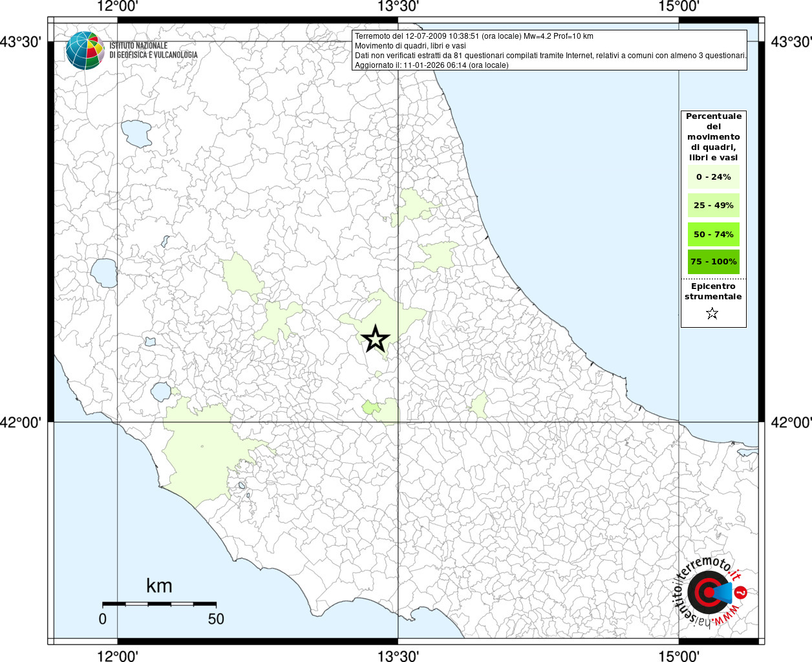
Task: Click the bottom 13°30' longitude label
Action: pos(398,656)
